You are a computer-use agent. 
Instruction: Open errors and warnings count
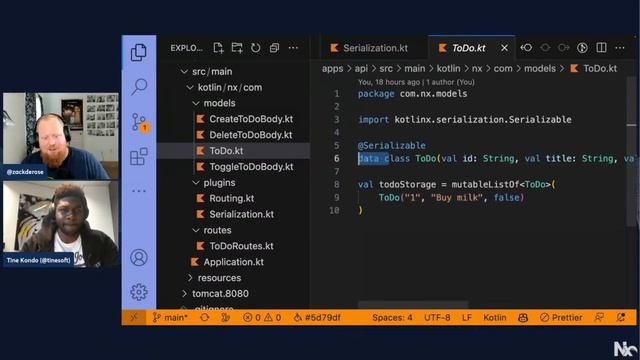(x=262, y=317)
